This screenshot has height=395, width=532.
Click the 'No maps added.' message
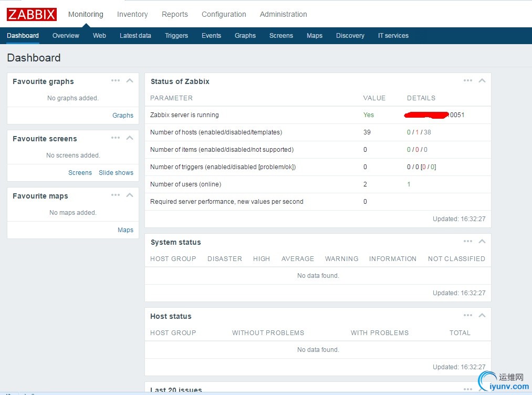pos(73,213)
